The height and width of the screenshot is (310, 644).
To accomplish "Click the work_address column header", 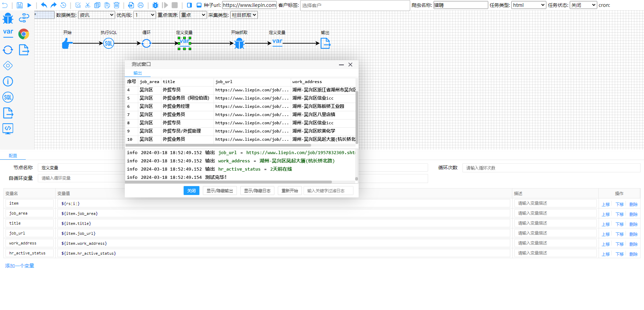I will 307,82.
